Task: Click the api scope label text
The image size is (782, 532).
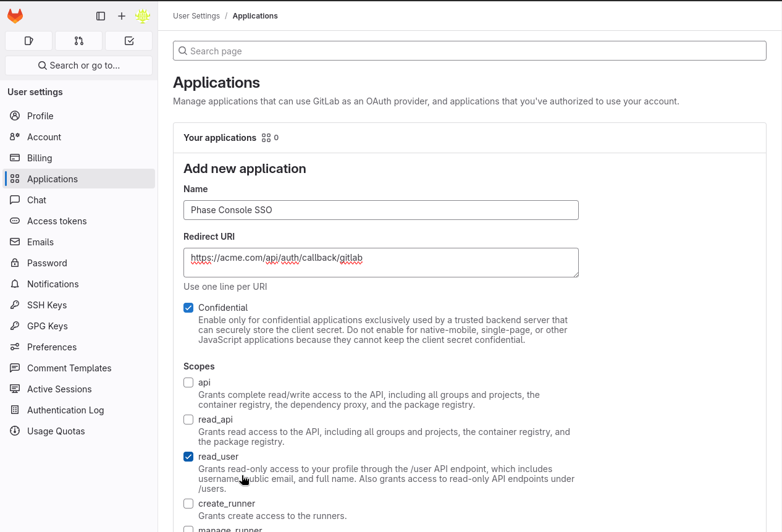Action: pos(204,382)
